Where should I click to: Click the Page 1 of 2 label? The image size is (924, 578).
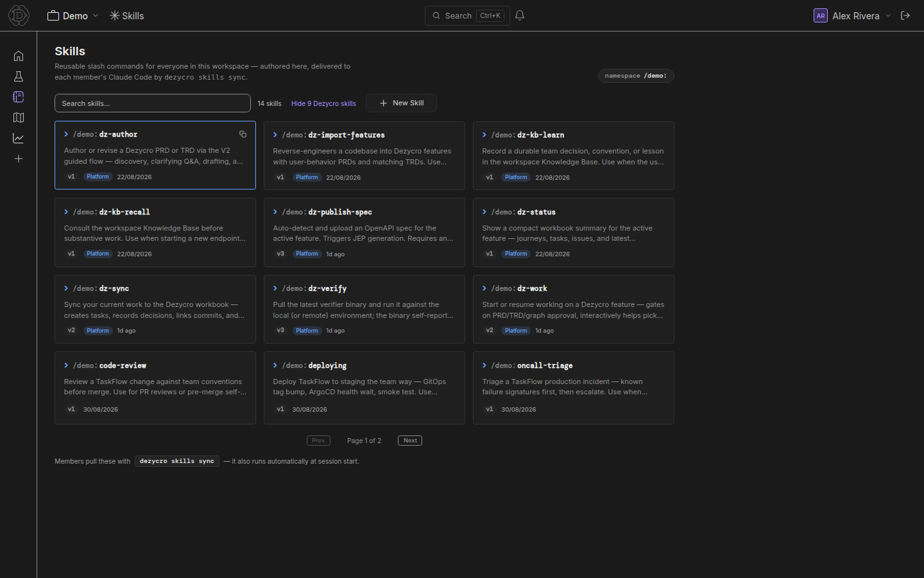[364, 441]
